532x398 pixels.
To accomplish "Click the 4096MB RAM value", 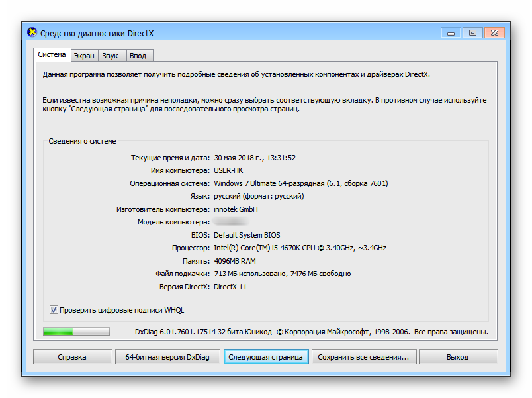I will (235, 261).
